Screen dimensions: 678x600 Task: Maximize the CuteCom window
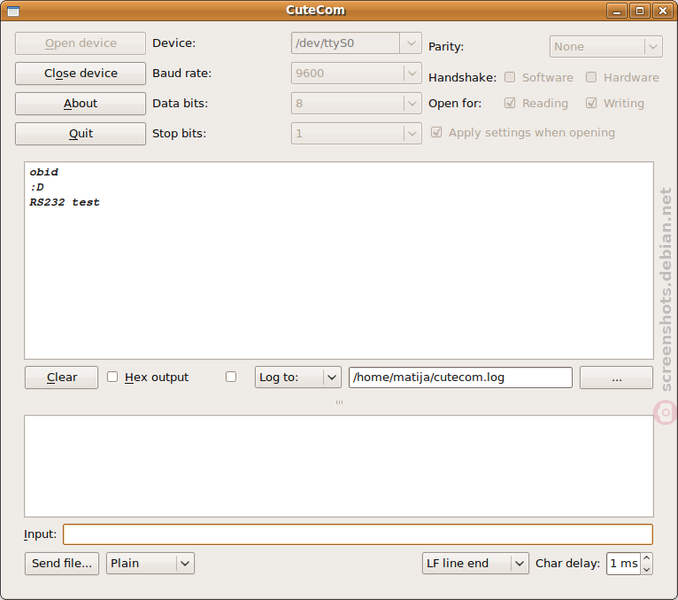[x=640, y=11]
